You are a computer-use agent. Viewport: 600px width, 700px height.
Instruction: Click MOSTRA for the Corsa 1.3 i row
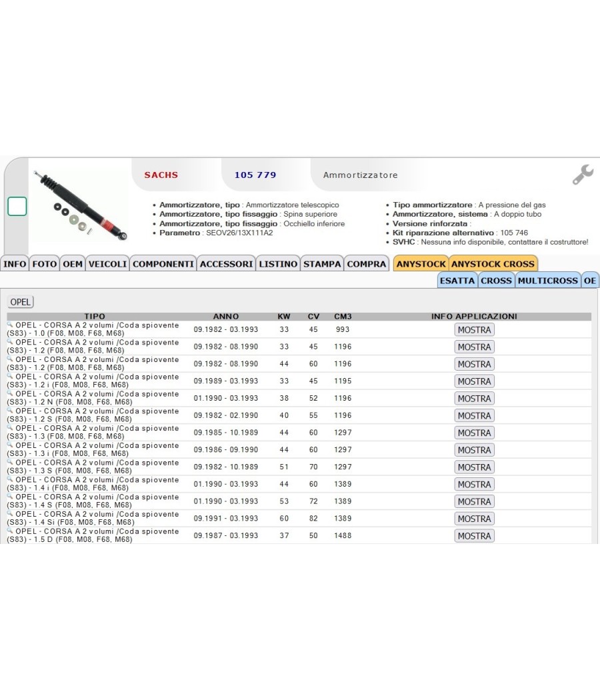click(474, 450)
